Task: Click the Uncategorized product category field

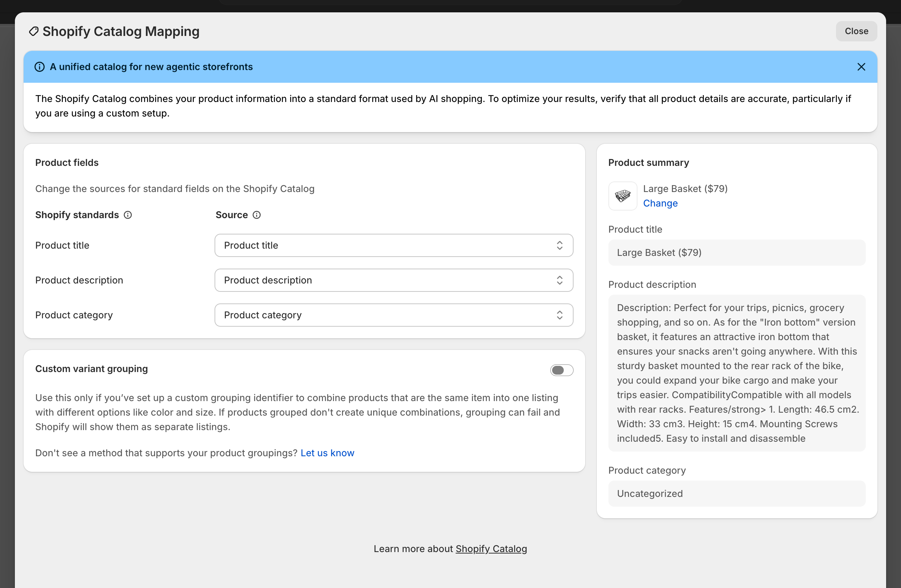Action: point(736,494)
